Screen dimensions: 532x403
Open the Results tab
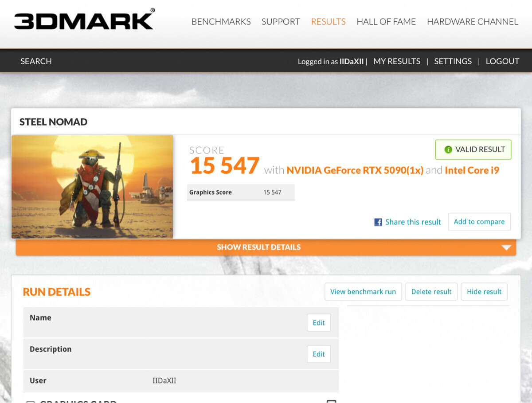coord(328,22)
